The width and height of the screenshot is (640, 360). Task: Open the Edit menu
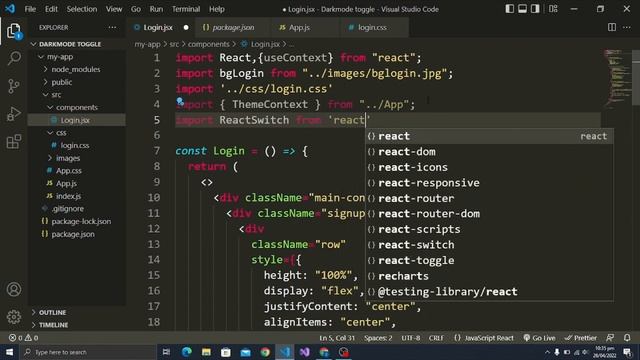(51, 9)
